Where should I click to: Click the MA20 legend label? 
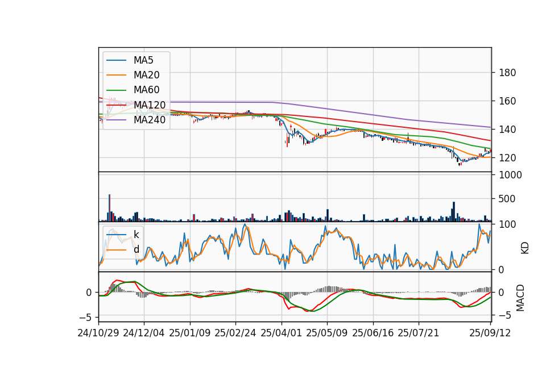[146, 75]
